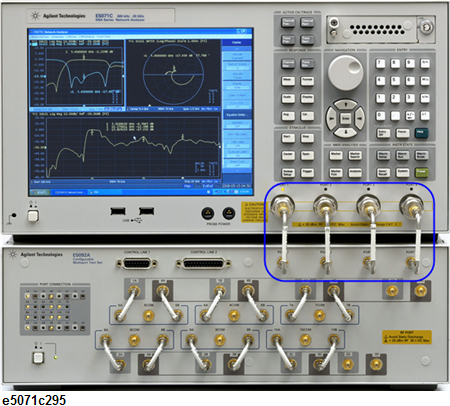The height and width of the screenshot is (406, 450).
Task: Click the Entry Off key
Action: pos(383,133)
